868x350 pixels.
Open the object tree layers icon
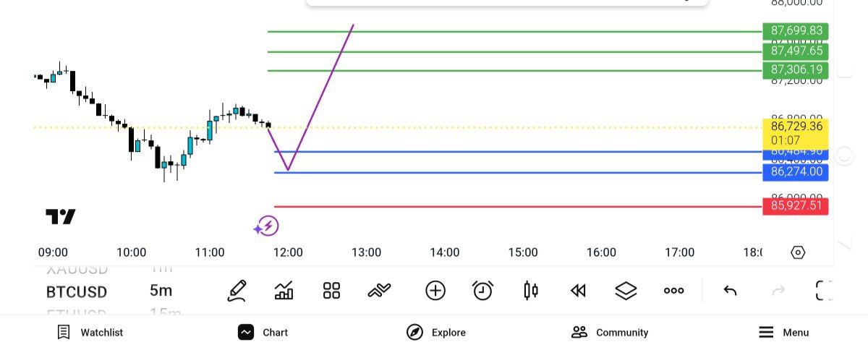click(x=626, y=291)
